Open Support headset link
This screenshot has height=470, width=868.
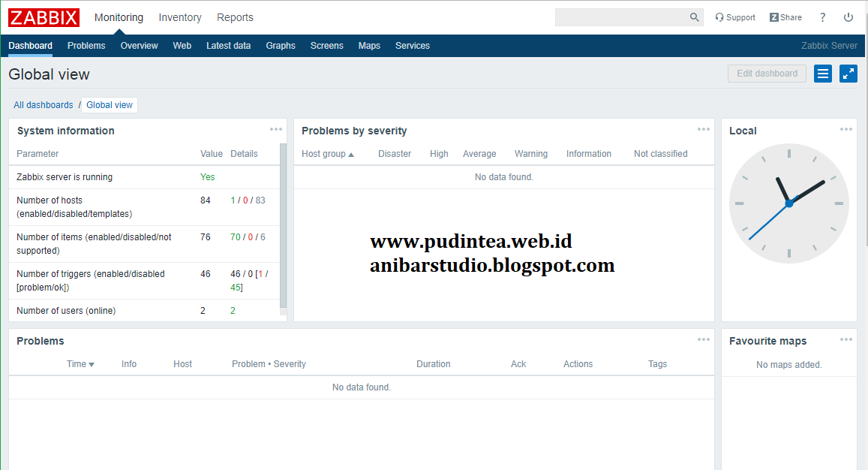[x=735, y=17]
